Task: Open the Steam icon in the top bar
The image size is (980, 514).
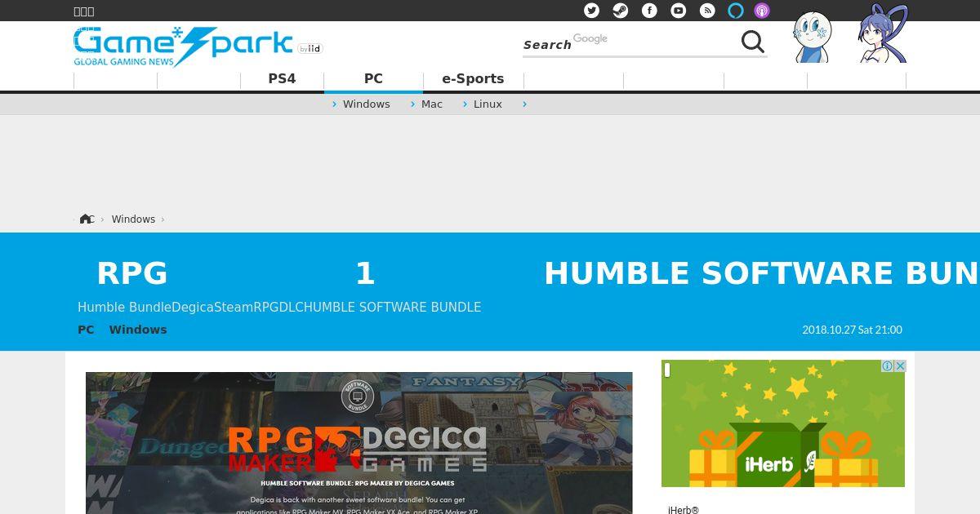Action: pyautogui.click(x=621, y=11)
